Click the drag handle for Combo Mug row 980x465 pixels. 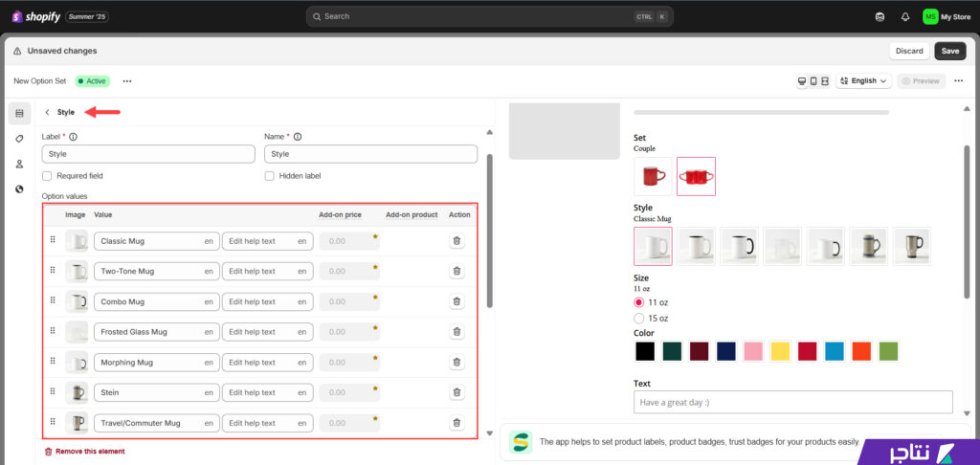pyautogui.click(x=53, y=300)
